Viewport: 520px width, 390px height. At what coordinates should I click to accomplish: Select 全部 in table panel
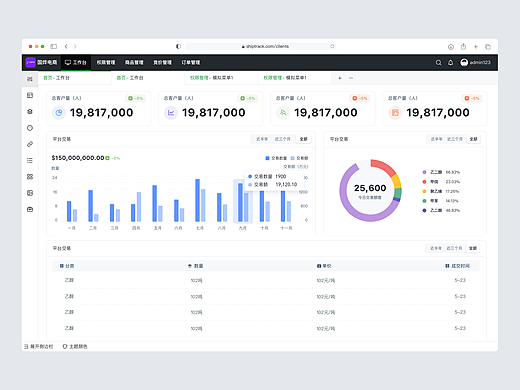[x=473, y=248]
